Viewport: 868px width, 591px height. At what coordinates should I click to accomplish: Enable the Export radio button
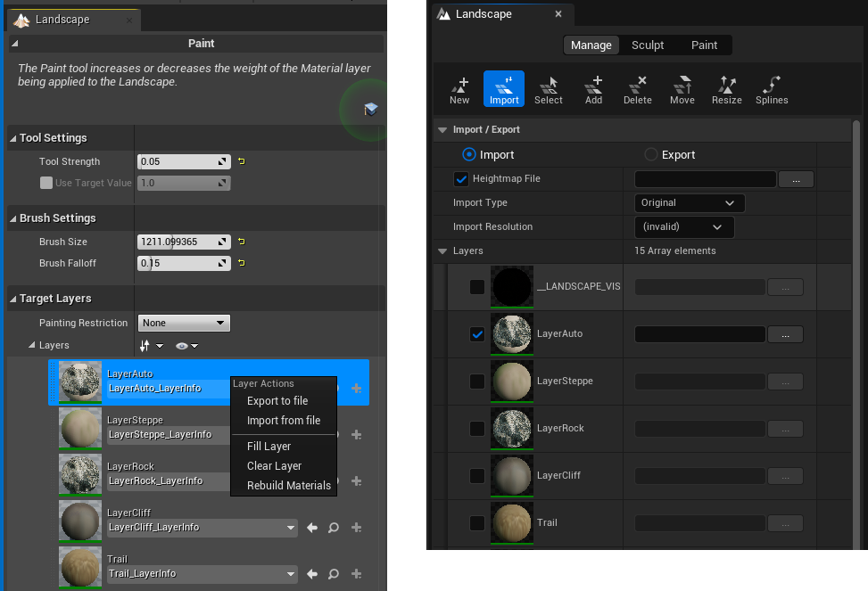point(651,155)
